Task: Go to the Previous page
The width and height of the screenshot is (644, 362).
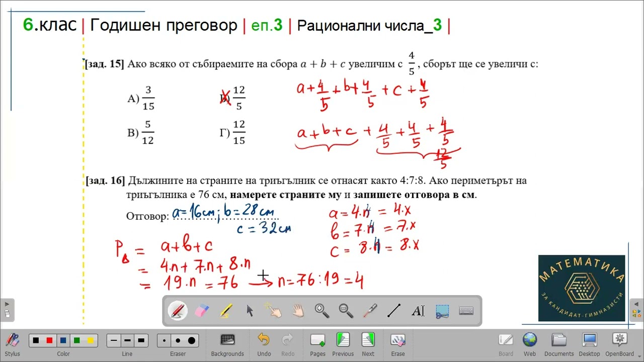Action: click(343, 344)
